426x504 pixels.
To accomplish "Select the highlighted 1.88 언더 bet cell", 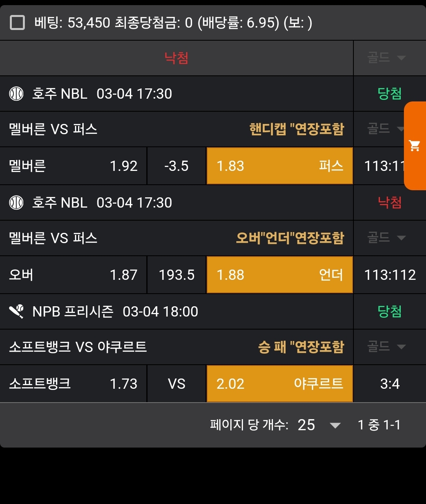I will pyautogui.click(x=279, y=275).
